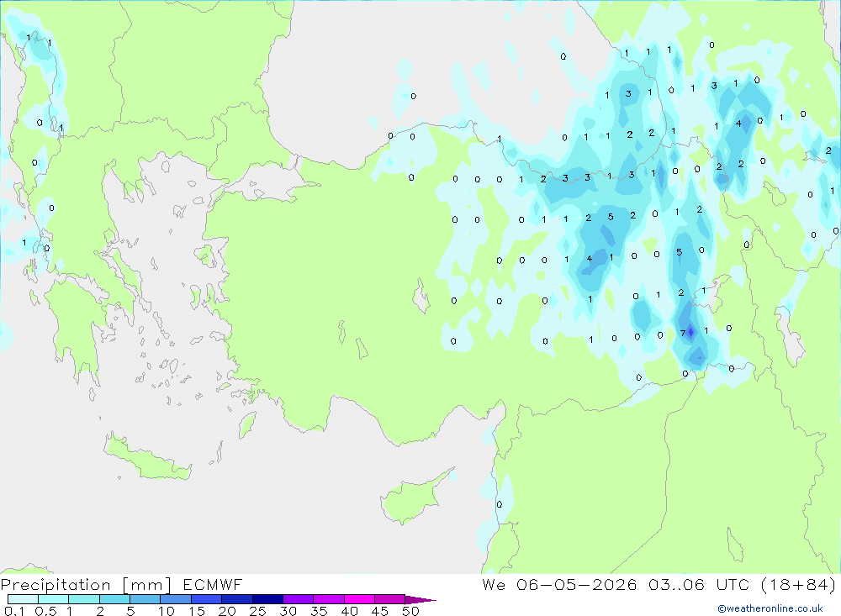Image resolution: width=841 pixels, height=616 pixels.
Task: Click legend scale label '45'
Action: click(380, 611)
